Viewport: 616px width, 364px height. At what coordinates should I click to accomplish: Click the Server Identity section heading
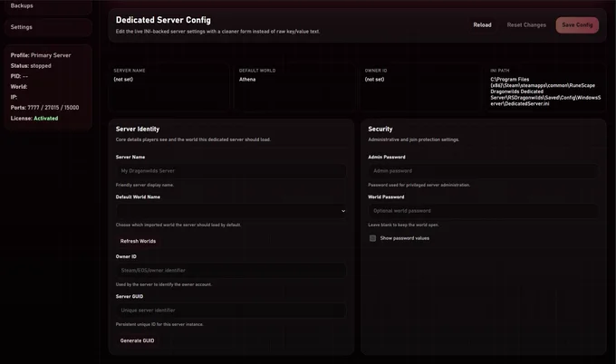138,129
